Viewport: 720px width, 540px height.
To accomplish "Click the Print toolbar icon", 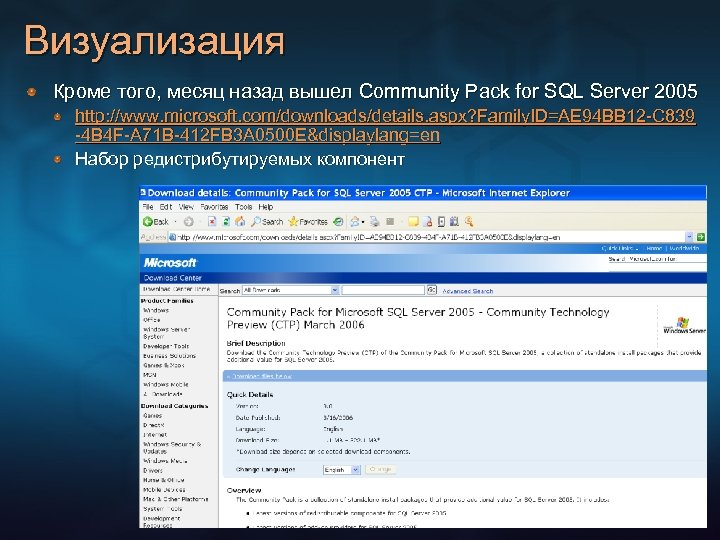I will [x=375, y=222].
